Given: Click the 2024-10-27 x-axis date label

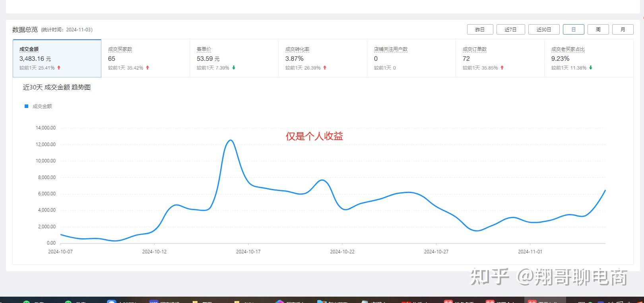Looking at the screenshot, I should pyautogui.click(x=436, y=251).
